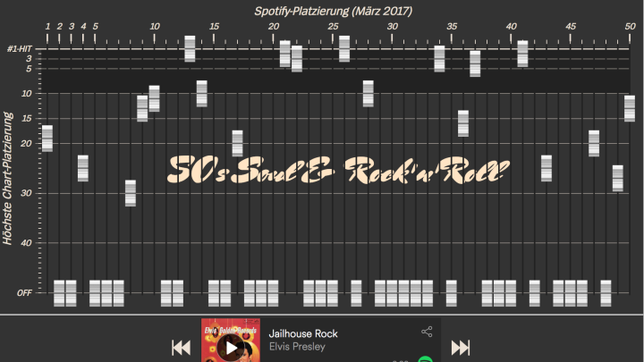Viewport: 644px width, 362px height.
Task: Click the OFF slider knob for rank 27
Action: [x=357, y=293]
